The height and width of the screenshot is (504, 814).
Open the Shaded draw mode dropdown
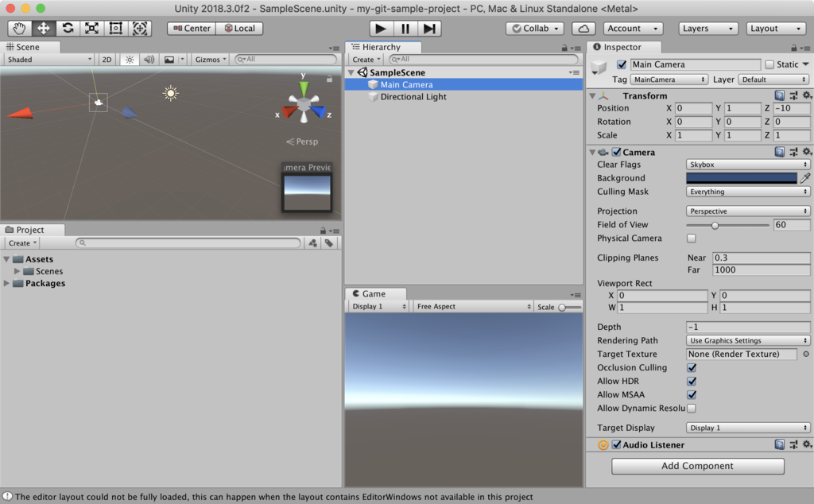tap(48, 60)
